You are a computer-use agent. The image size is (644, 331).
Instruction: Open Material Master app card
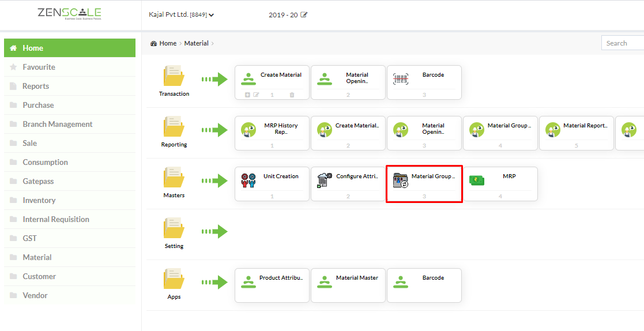(348, 285)
